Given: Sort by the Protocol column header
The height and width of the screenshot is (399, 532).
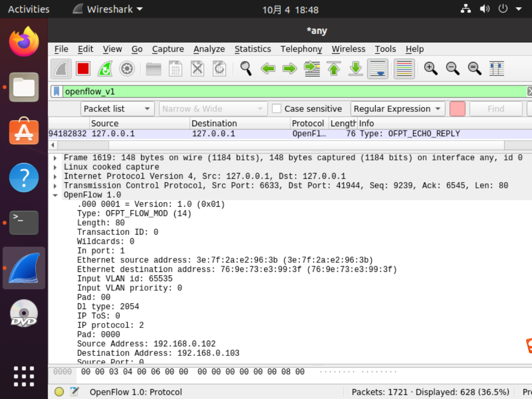Looking at the screenshot, I should point(310,123).
